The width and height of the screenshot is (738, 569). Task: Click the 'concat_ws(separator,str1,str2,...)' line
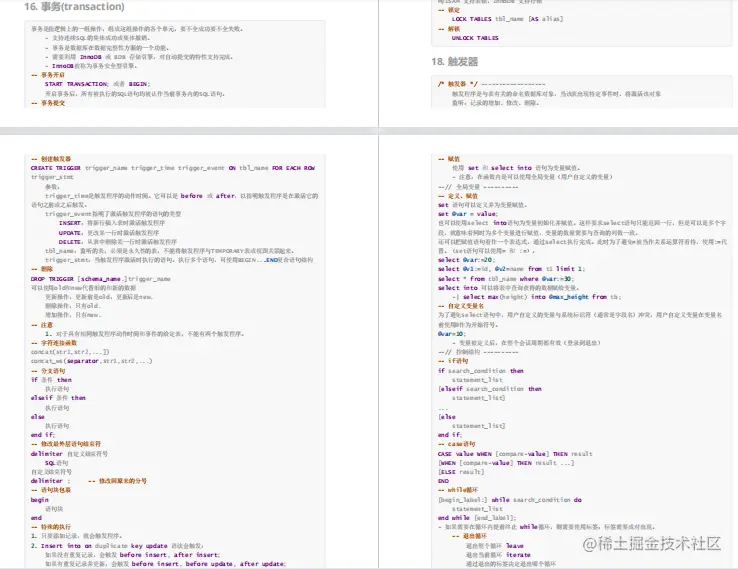[91, 361]
